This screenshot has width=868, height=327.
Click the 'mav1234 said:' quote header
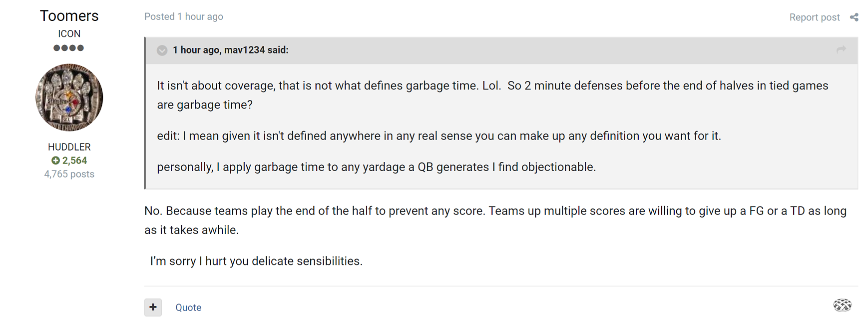tap(231, 50)
